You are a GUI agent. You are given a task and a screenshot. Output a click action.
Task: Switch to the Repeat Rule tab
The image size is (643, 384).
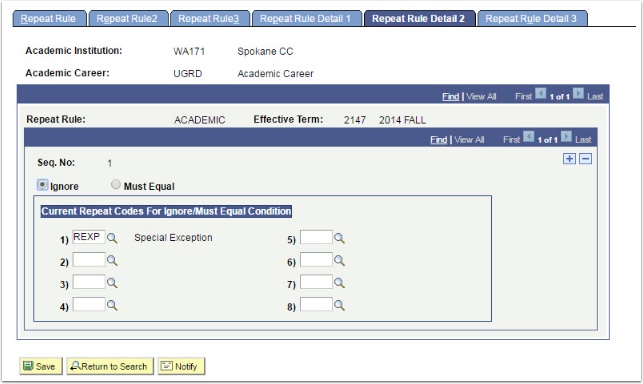[x=49, y=18]
